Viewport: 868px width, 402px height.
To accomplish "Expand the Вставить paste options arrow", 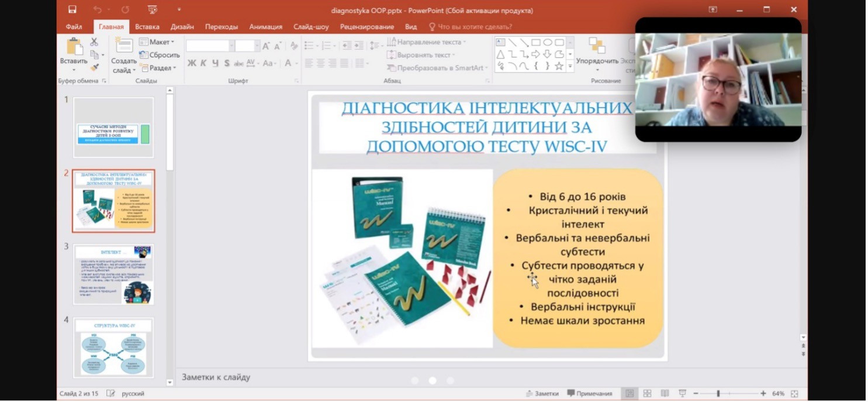I will [x=74, y=70].
